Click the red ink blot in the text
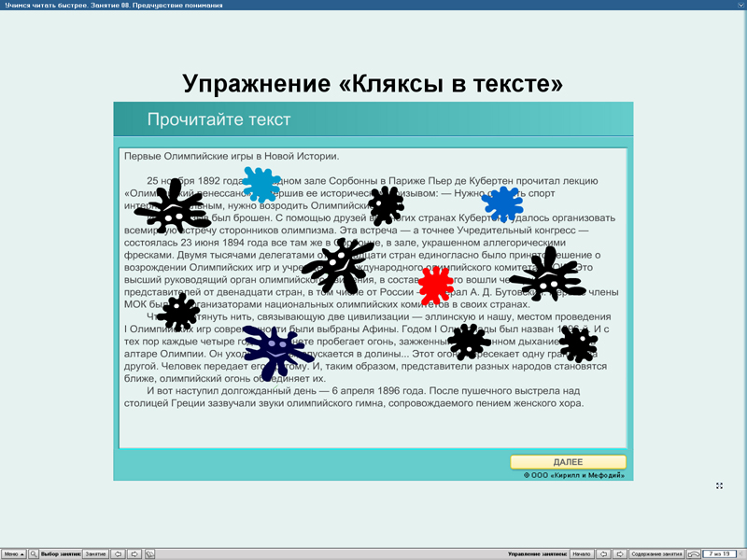 435,287
